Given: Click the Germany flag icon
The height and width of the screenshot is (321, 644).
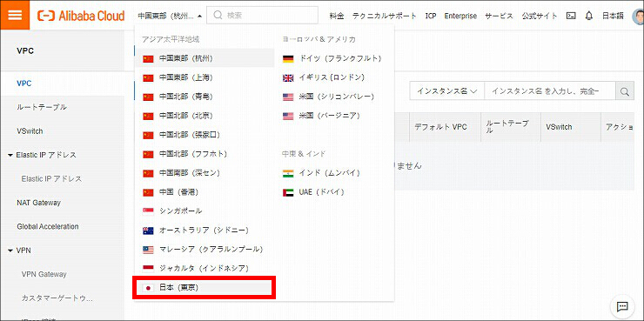Looking at the screenshot, I should coord(288,59).
